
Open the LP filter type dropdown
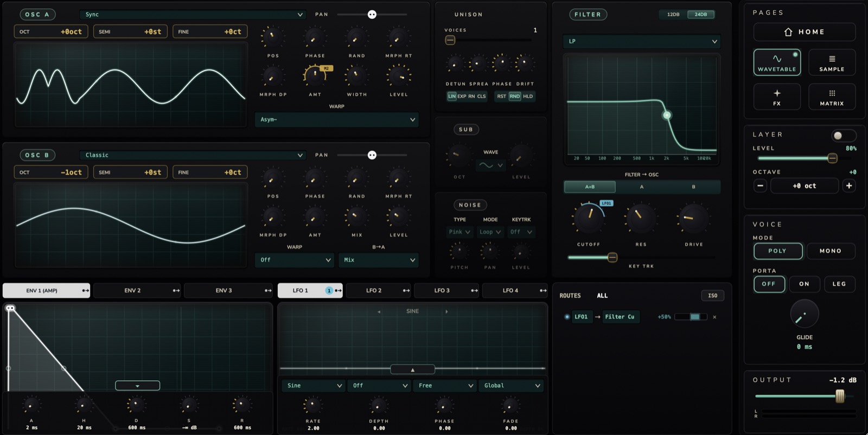(x=642, y=41)
